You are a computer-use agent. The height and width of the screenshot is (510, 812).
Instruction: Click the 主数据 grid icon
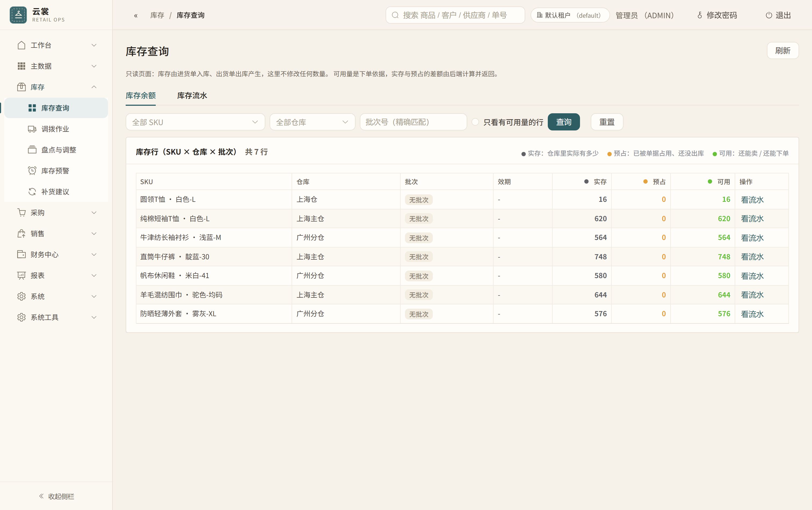point(21,66)
